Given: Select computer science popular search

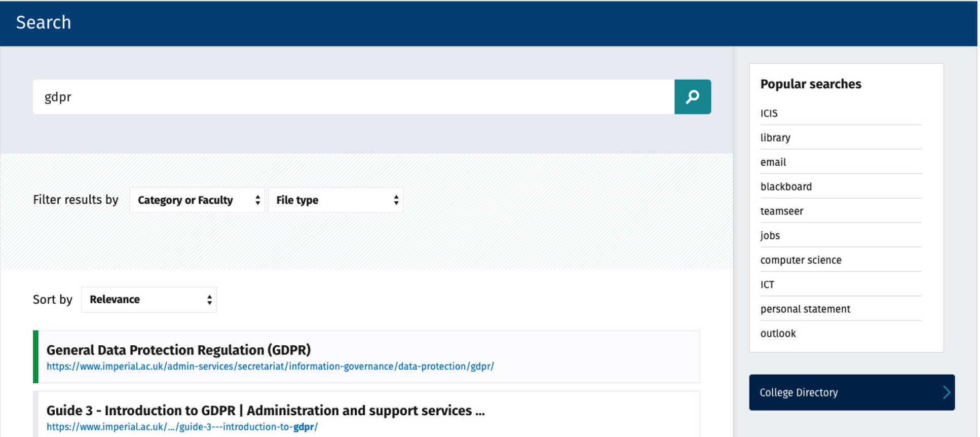Looking at the screenshot, I should [801, 260].
